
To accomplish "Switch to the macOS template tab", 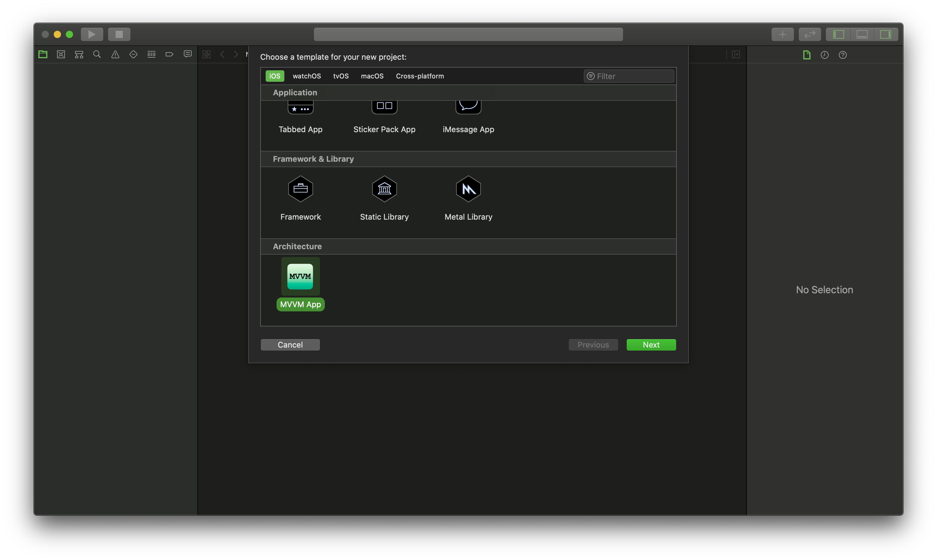I will (372, 76).
